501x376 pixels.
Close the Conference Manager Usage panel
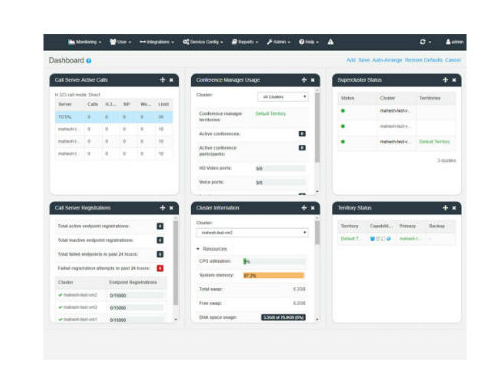click(313, 80)
